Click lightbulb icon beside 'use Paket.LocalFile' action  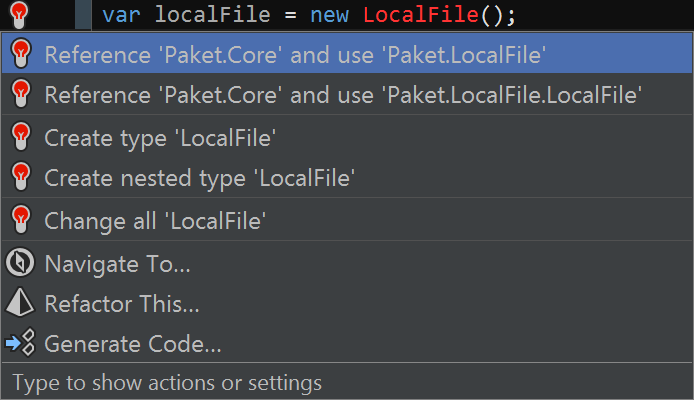pyautogui.click(x=21, y=54)
